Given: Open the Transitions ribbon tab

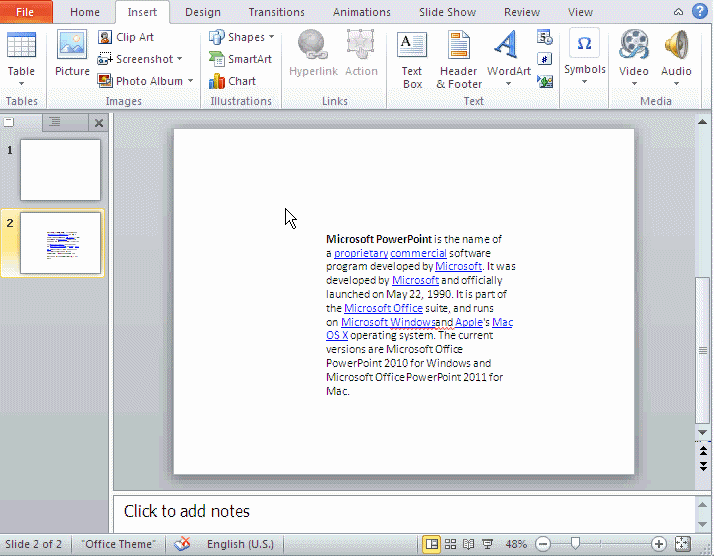Looking at the screenshot, I should (276, 12).
